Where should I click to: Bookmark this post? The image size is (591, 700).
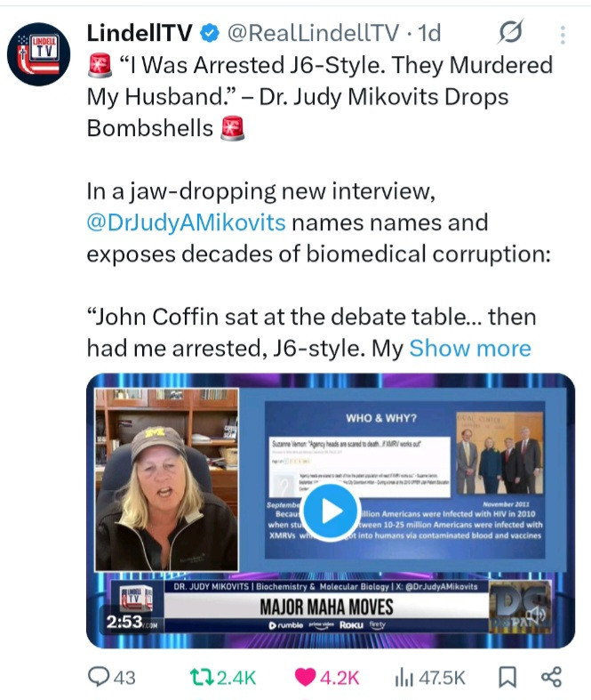[x=507, y=677]
